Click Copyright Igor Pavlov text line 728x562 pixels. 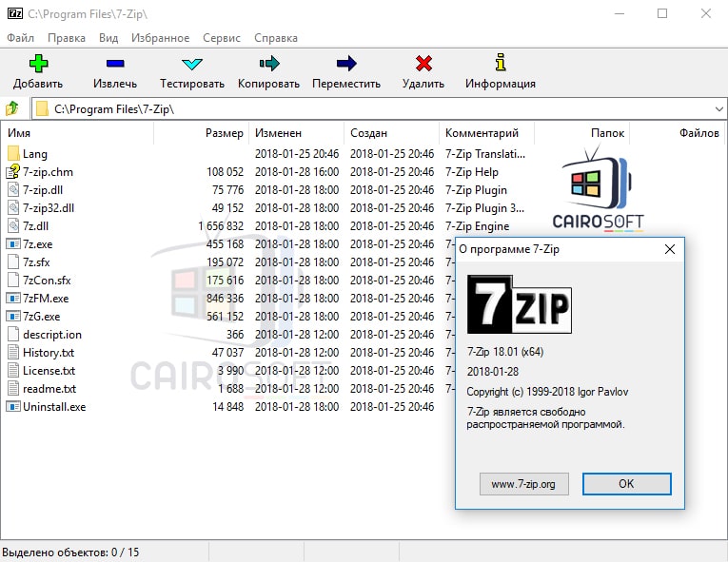[547, 392]
